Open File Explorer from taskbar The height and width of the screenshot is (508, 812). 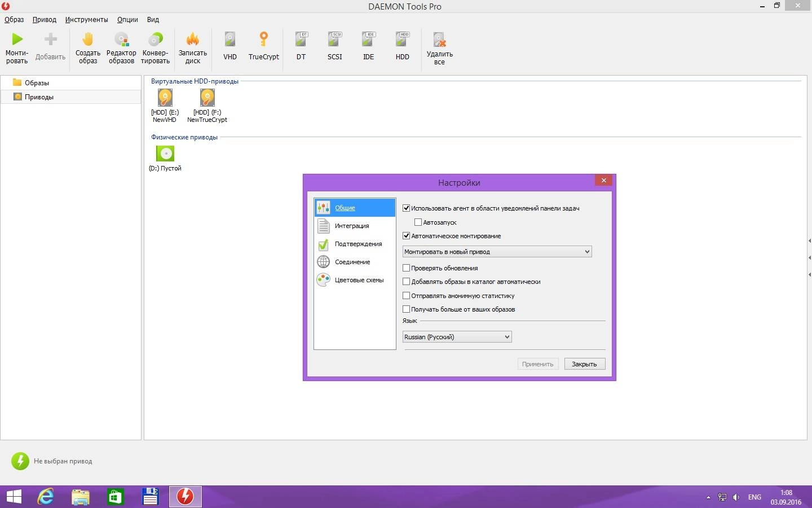tap(81, 497)
